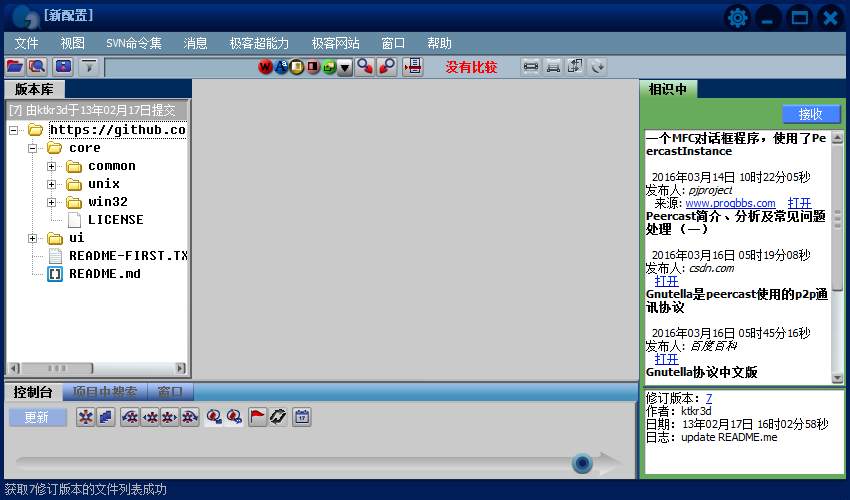
Task: Click the jump-to-first revision icon
Action: 130,417
